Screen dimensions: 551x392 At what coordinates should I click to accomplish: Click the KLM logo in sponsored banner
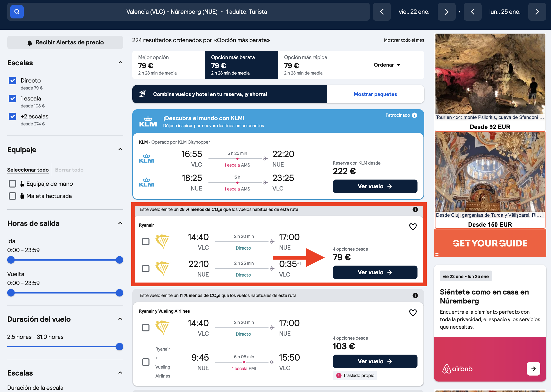148,121
